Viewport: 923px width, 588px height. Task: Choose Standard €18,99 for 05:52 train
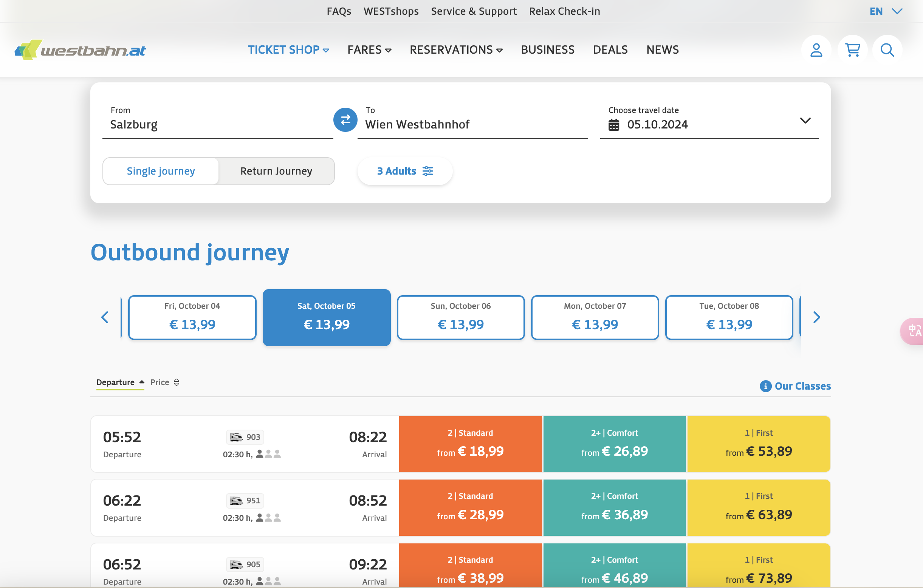(x=470, y=444)
